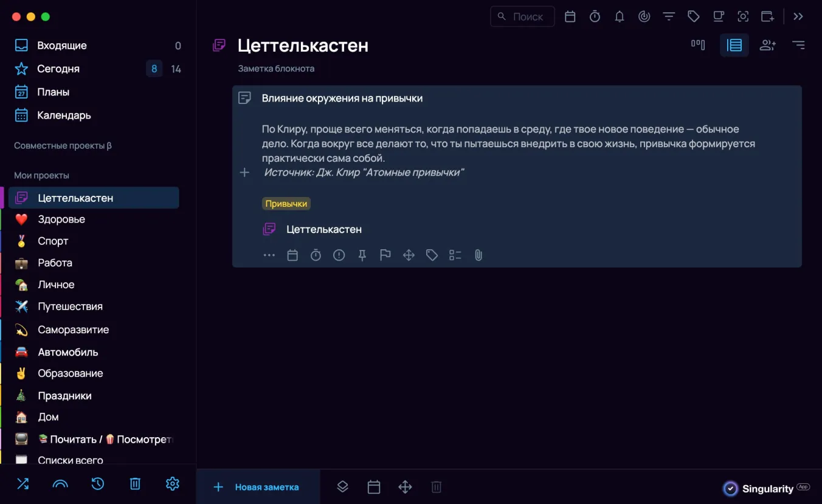The height and width of the screenshot is (504, 822).
Task: Click the new window plus icon
Action: (x=768, y=16)
